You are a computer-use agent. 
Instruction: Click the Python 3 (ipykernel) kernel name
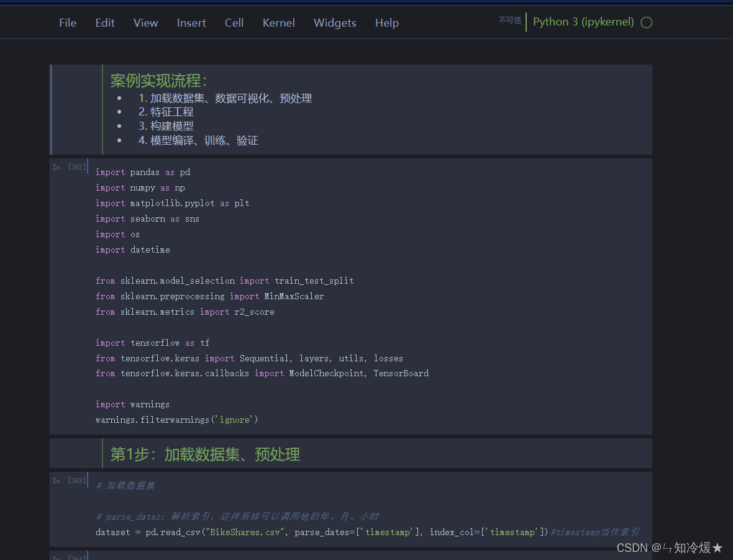[583, 22]
